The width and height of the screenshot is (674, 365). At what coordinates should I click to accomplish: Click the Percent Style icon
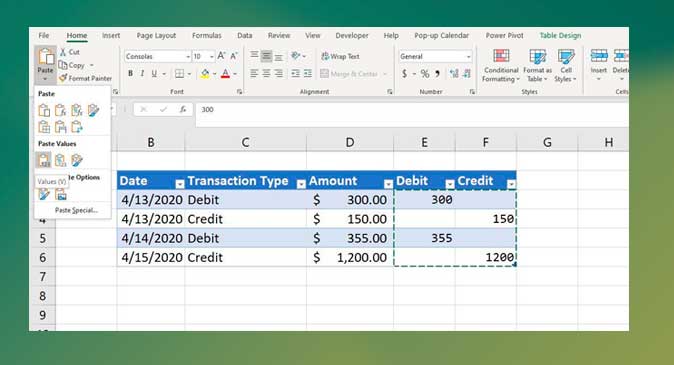[425, 74]
